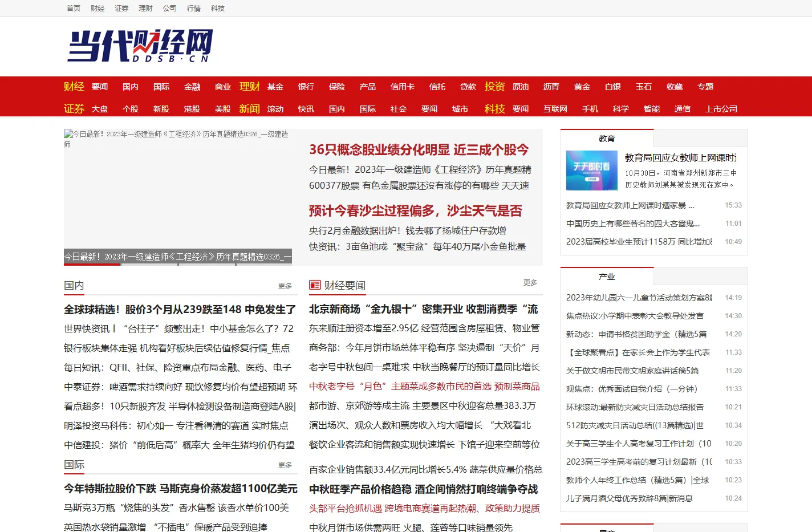Select the yellow 科技 category in red navigation
Image resolution: width=812 pixels, height=532 pixels.
[495, 109]
